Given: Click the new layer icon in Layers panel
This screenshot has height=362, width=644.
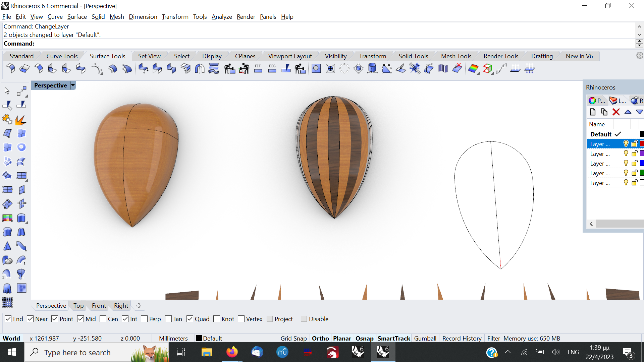Looking at the screenshot, I should coord(593,112).
